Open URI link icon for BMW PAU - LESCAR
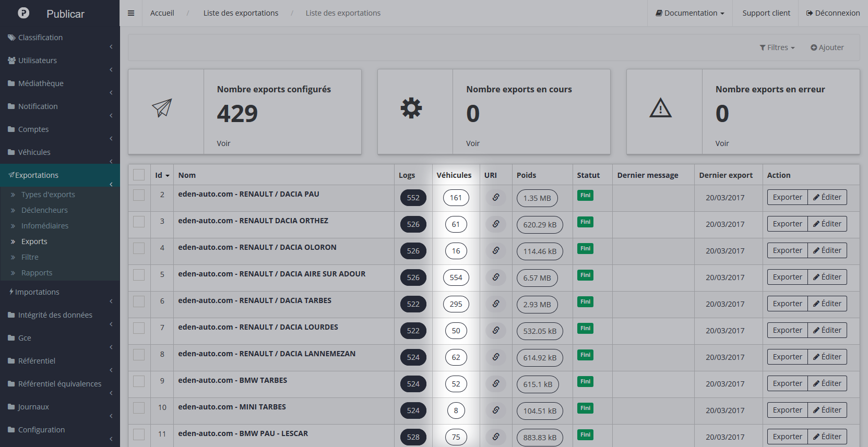868x447 pixels. coord(496,437)
